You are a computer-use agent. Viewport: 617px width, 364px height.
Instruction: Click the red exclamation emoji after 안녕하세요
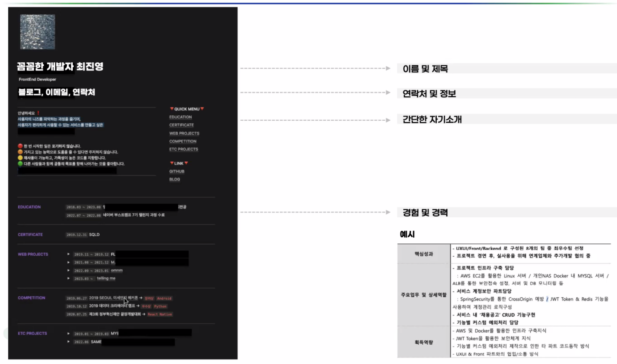[38, 113]
